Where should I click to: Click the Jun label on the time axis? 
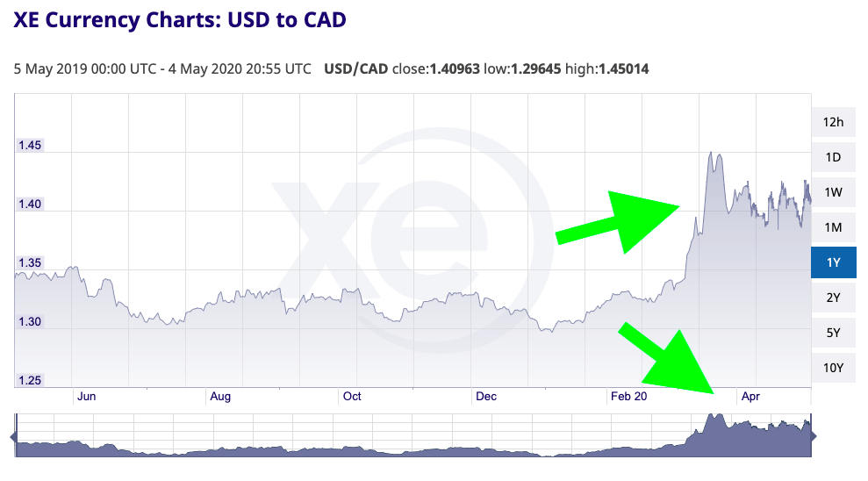[x=86, y=397]
